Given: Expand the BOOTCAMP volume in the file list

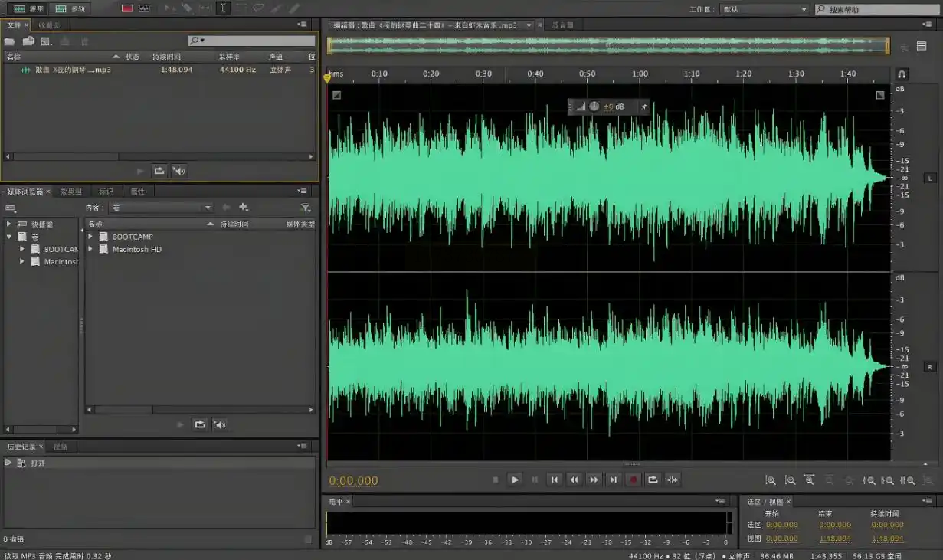Looking at the screenshot, I should [90, 237].
